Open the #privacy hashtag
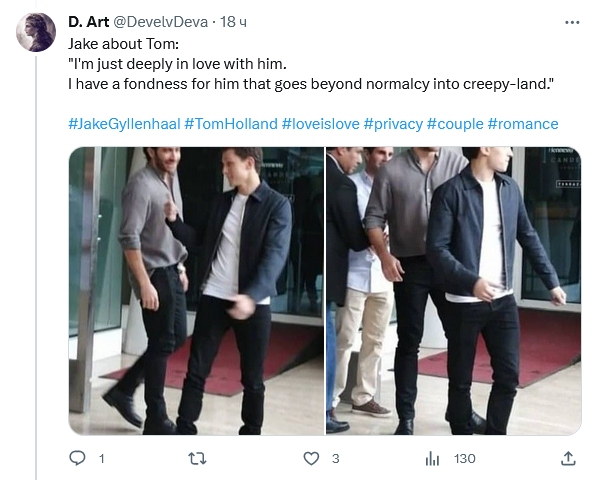The image size is (598, 480). point(393,124)
